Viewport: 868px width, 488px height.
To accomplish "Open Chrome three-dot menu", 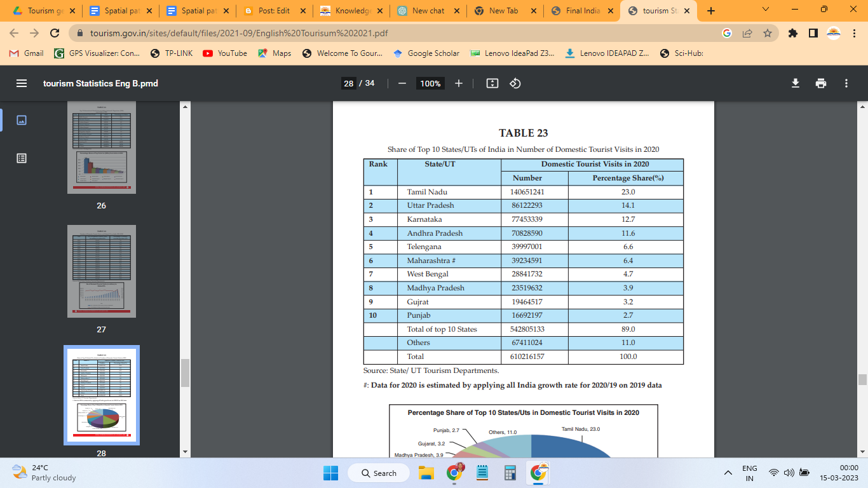I will [x=853, y=33].
